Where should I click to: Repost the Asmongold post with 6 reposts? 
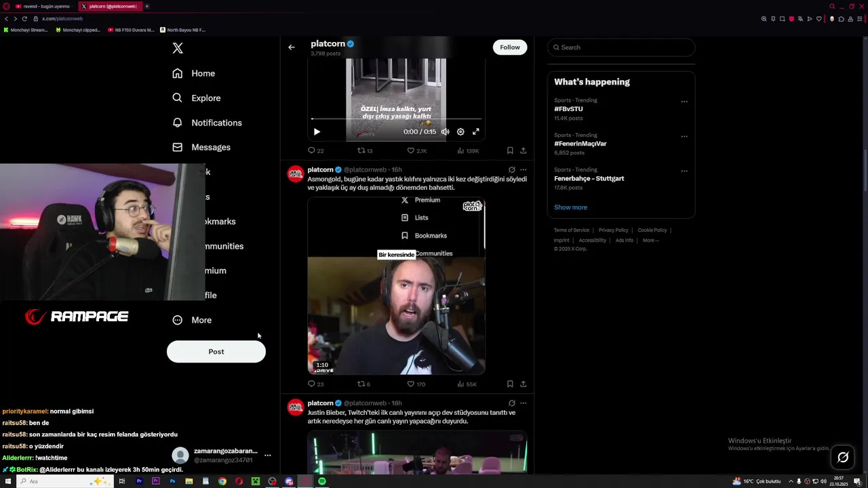364,384
